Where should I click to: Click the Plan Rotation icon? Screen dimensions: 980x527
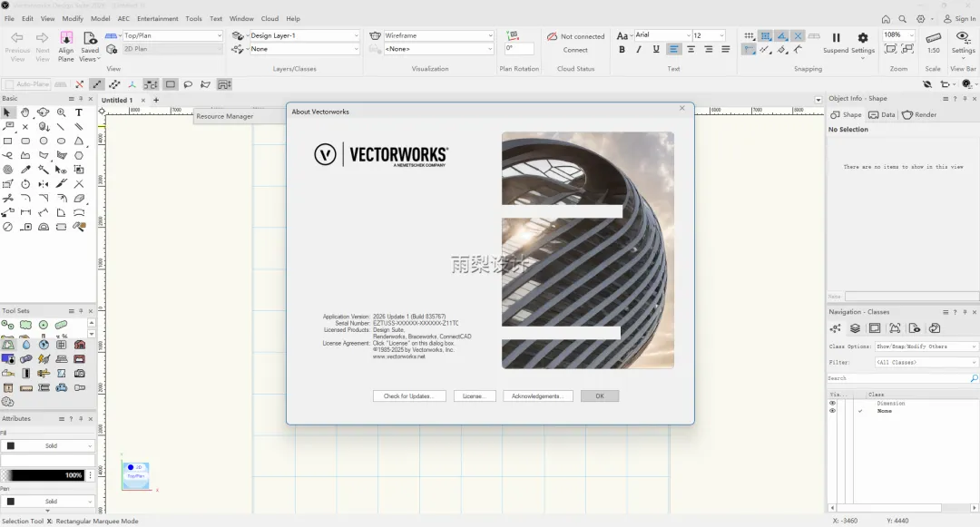coord(513,35)
